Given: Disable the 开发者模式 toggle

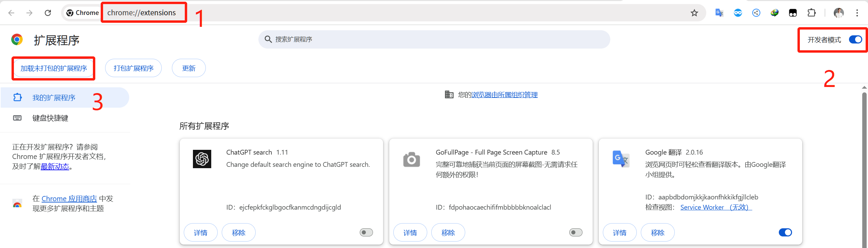Looking at the screenshot, I should 855,40.
